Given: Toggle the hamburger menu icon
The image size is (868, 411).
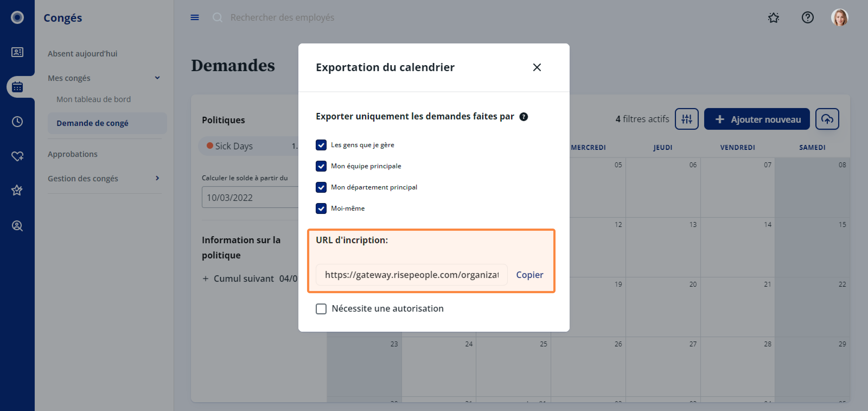Looking at the screenshot, I should pyautogui.click(x=194, y=17).
